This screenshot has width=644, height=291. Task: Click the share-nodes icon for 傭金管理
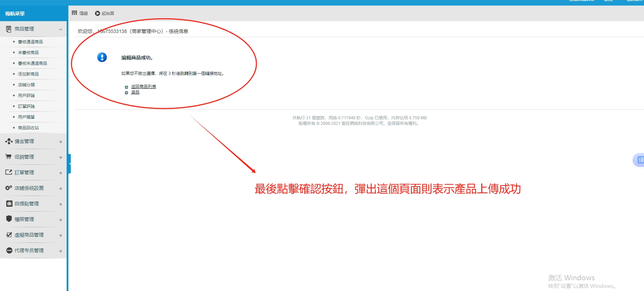click(x=9, y=141)
